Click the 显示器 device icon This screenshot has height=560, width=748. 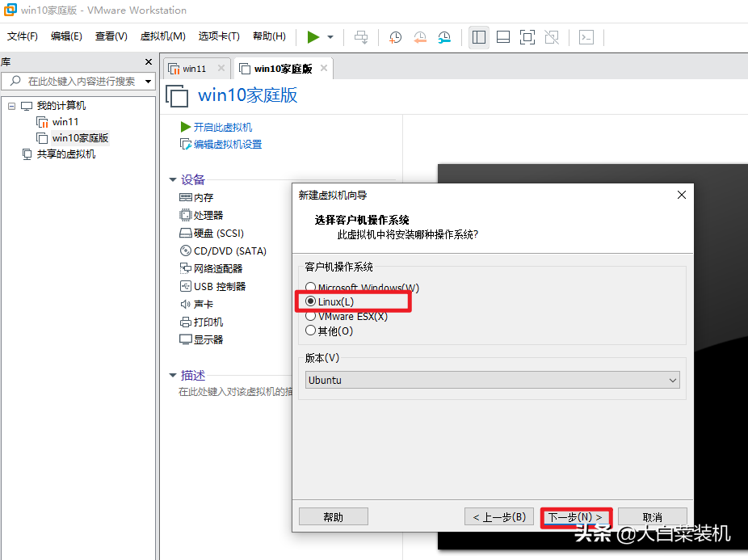(x=186, y=339)
